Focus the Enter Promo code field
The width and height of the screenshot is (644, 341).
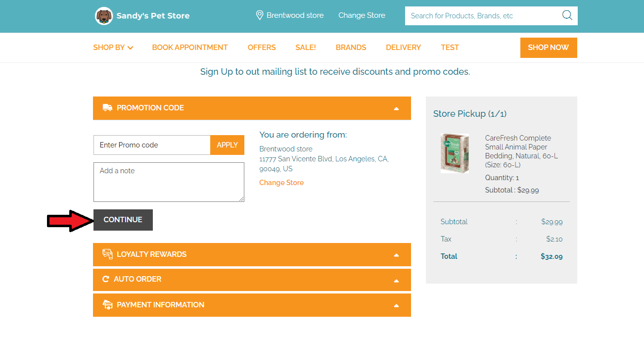(152, 145)
